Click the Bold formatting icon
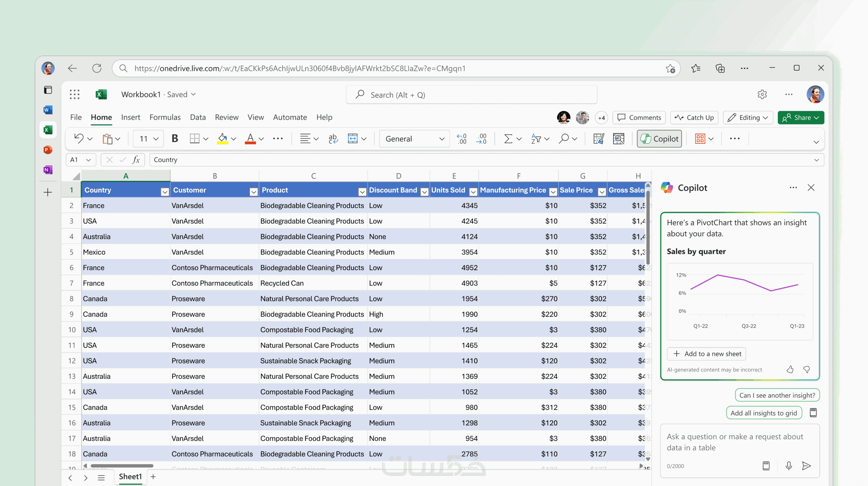The height and width of the screenshot is (486, 868). pyautogui.click(x=175, y=139)
